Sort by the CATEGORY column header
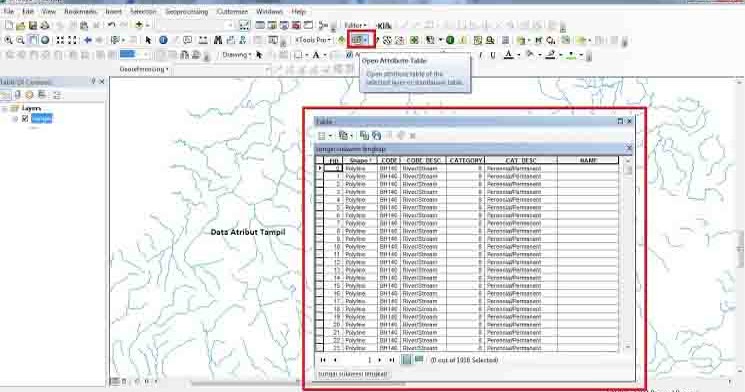The image size is (745, 392). (465, 161)
